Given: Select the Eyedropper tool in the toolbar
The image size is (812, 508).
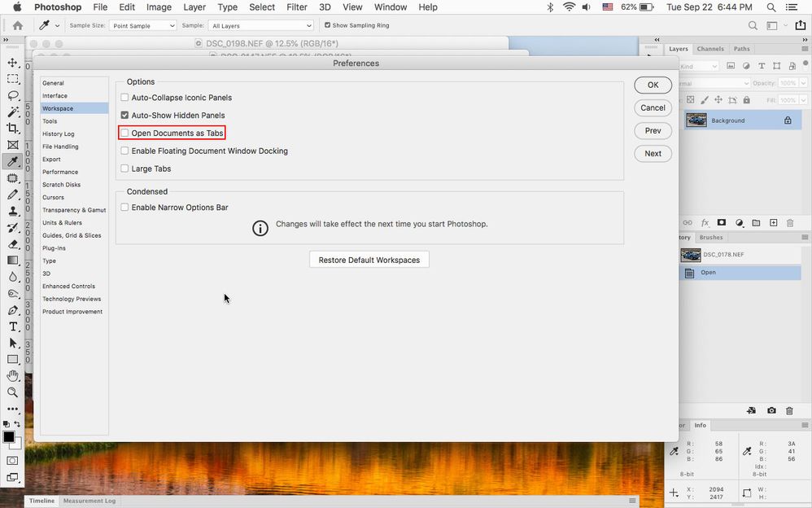Looking at the screenshot, I should [12, 161].
